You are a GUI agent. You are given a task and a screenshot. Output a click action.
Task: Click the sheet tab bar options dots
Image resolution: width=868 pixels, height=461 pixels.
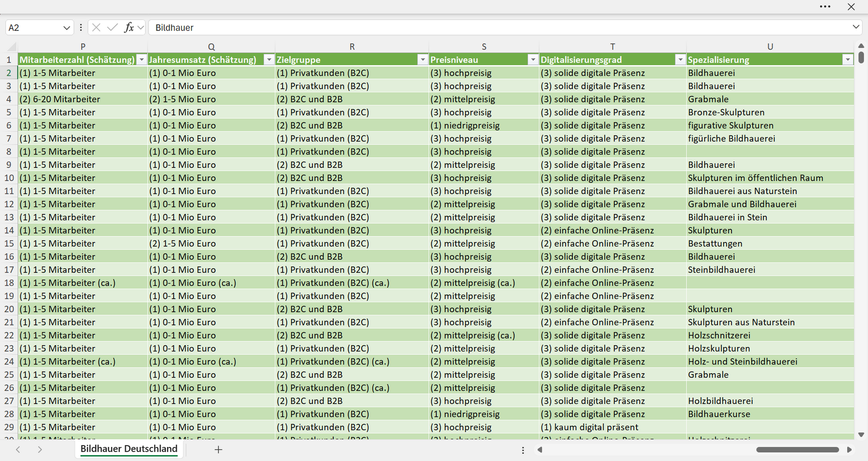point(523,450)
